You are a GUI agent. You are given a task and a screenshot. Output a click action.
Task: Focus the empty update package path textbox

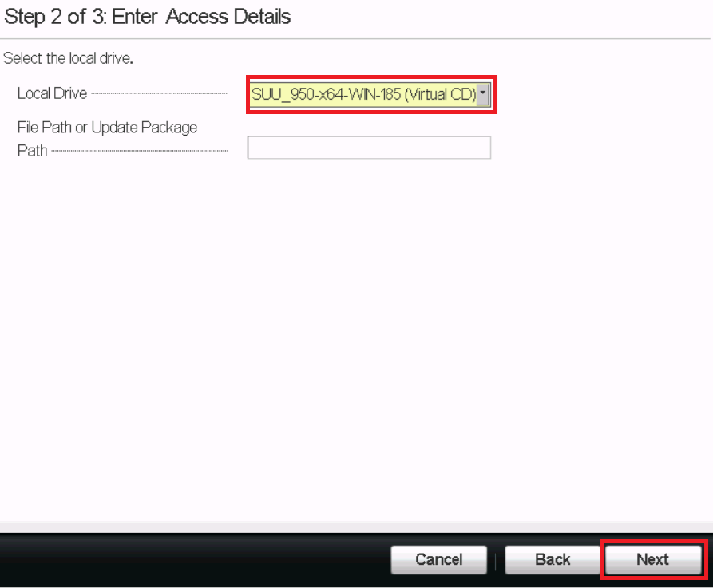pyautogui.click(x=369, y=148)
